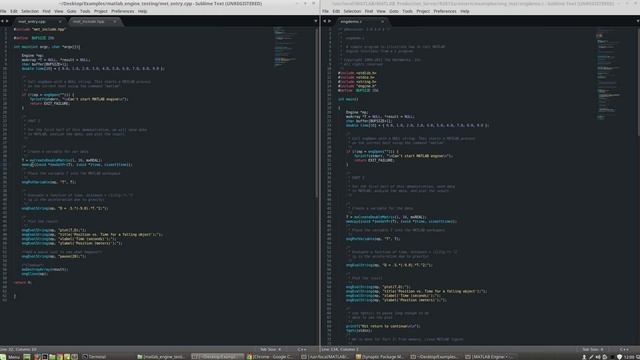
Task: Open Goto menu in right Sublime window
Action: coord(394,11)
